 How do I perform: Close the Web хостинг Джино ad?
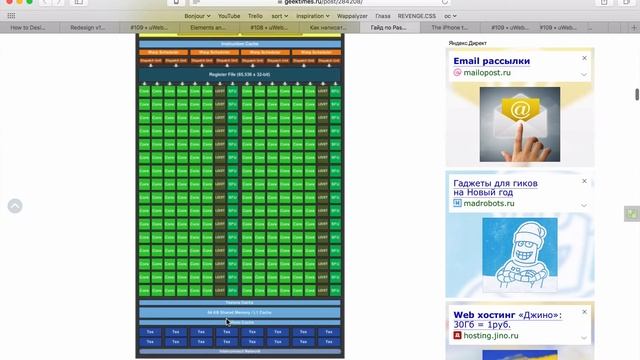pyautogui.click(x=584, y=312)
